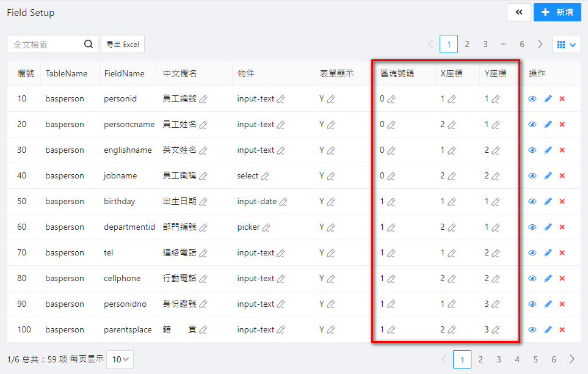Click eye icon for departmentid row
Image resolution: width=588 pixels, height=374 pixels.
pyautogui.click(x=532, y=227)
